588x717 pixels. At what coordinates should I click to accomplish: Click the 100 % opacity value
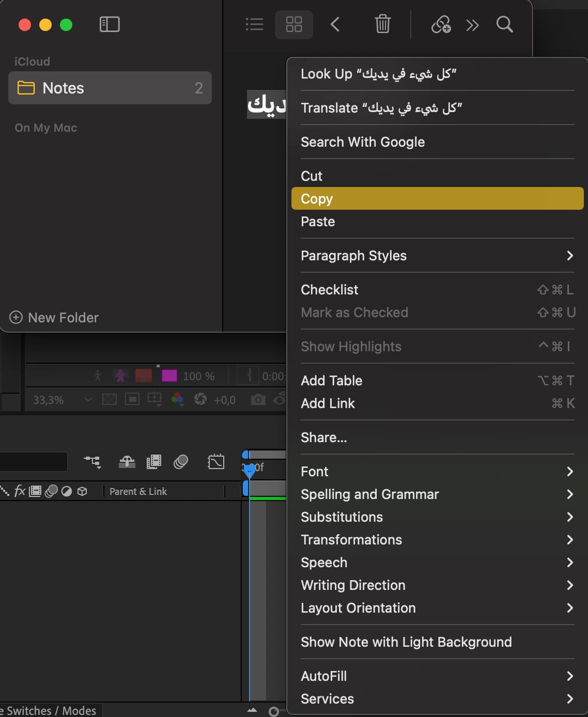coord(198,376)
